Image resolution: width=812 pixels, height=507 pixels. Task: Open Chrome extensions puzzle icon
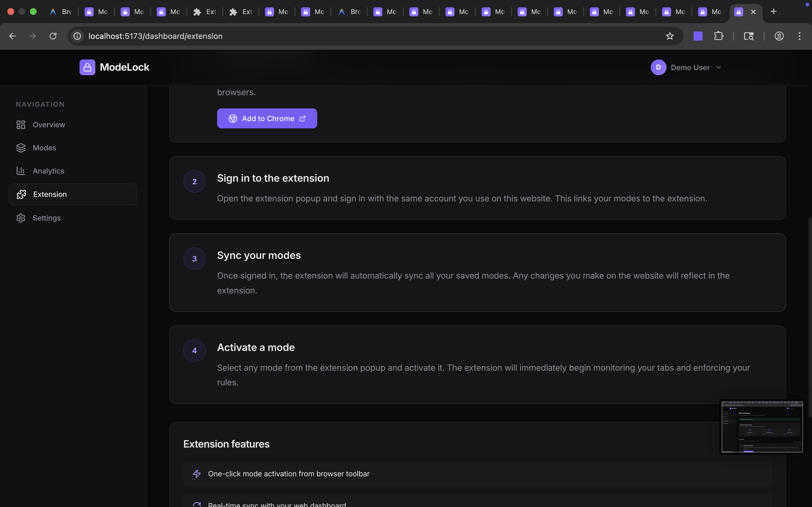coord(718,36)
